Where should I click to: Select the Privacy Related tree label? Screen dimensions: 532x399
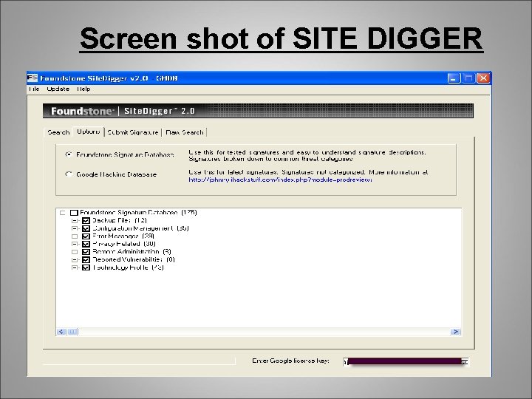123,244
